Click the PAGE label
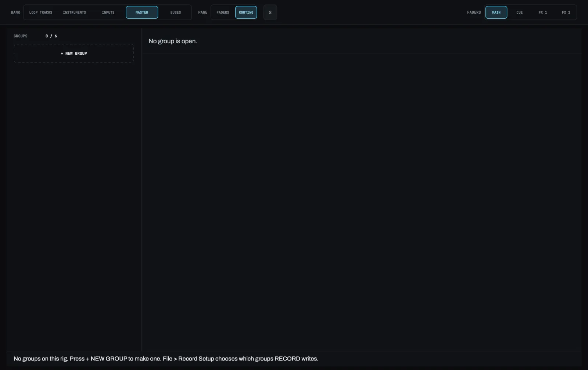The height and width of the screenshot is (370, 588). click(x=203, y=12)
